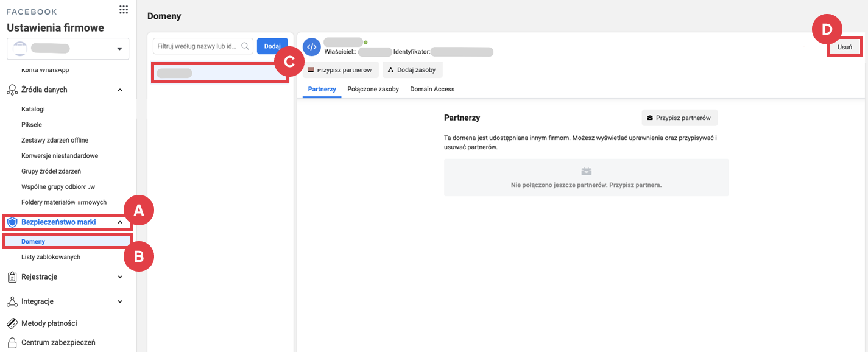Click the Integracje icon in sidebar

tap(12, 301)
